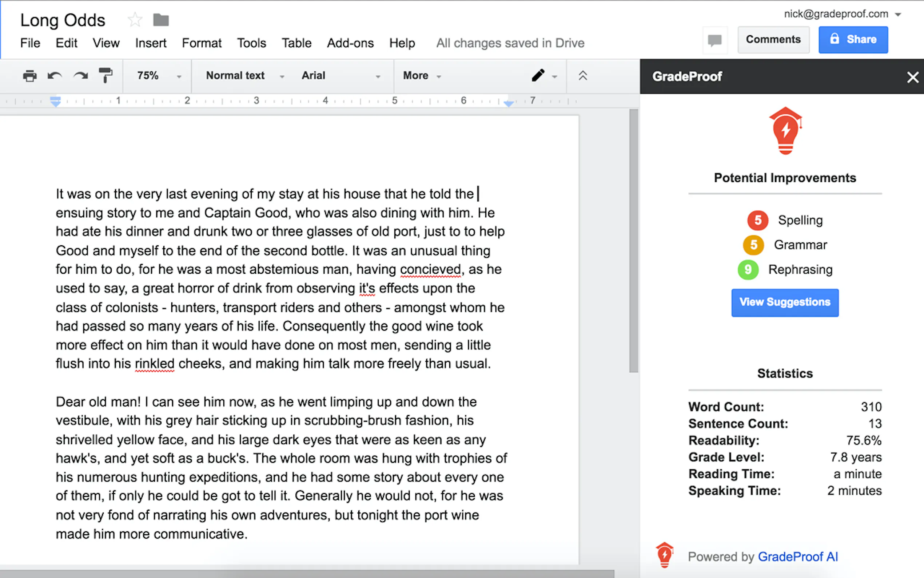Click the pencil editing mode icon
The image size is (924, 578).
pos(538,76)
